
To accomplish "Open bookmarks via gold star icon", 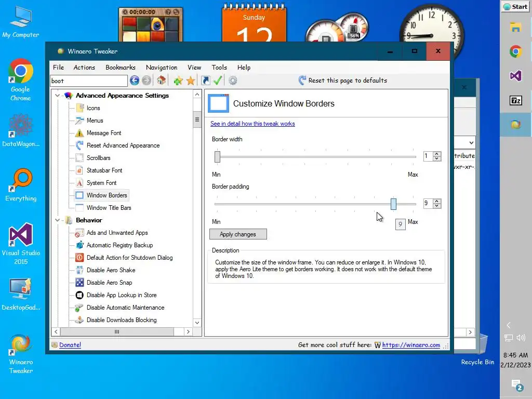I will [191, 81].
